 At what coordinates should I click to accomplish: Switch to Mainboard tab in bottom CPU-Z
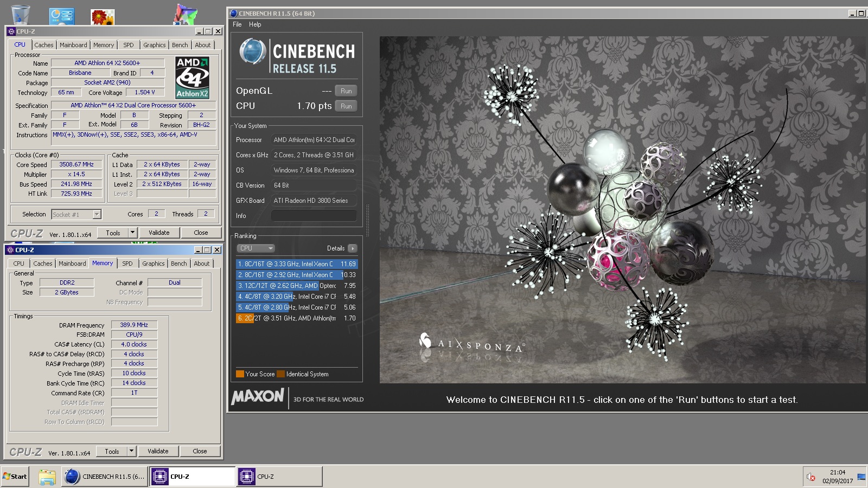pos(72,264)
